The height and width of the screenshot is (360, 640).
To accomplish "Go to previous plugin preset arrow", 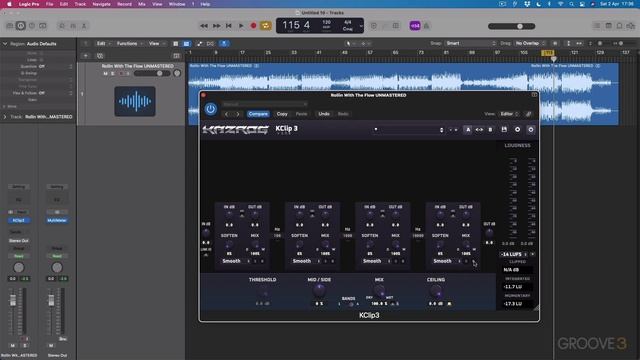I will 227,114.
